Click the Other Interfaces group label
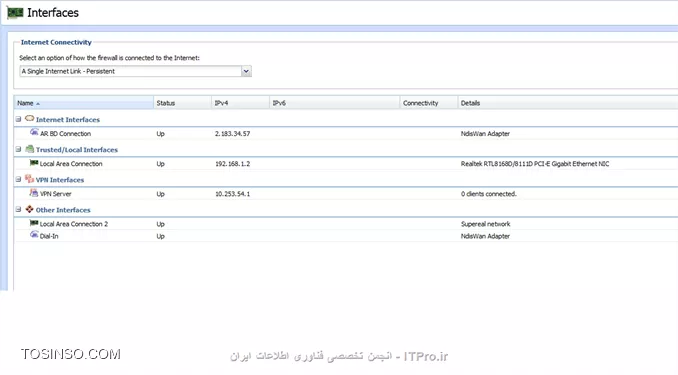The image size is (678, 375). click(63, 210)
